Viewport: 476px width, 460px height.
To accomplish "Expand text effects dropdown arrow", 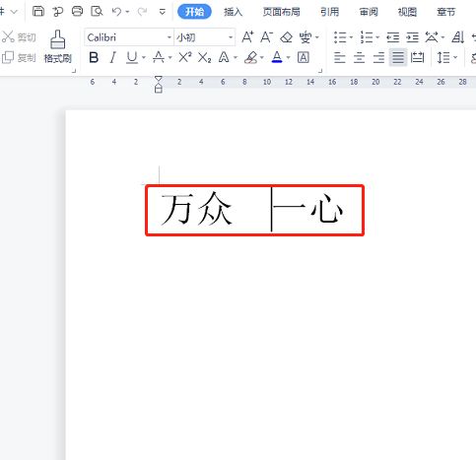I will tap(236, 58).
